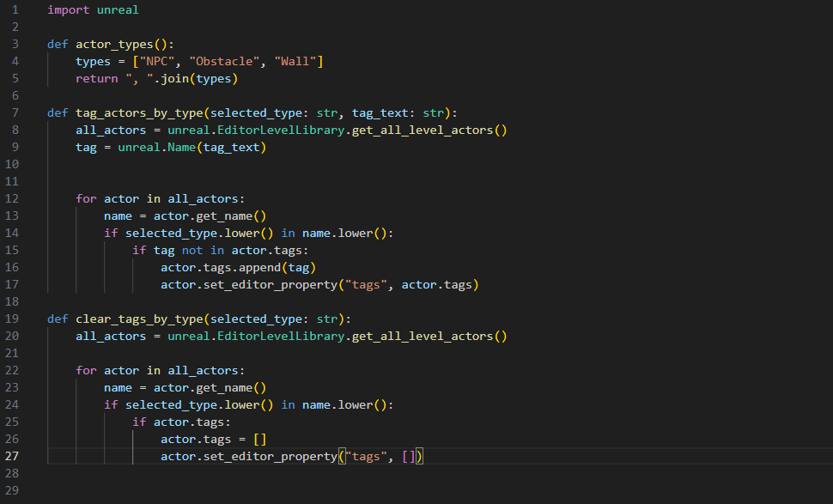Click EditorLevelLibrary on line 8
Viewport: 833px width, 504px height.
click(x=281, y=131)
